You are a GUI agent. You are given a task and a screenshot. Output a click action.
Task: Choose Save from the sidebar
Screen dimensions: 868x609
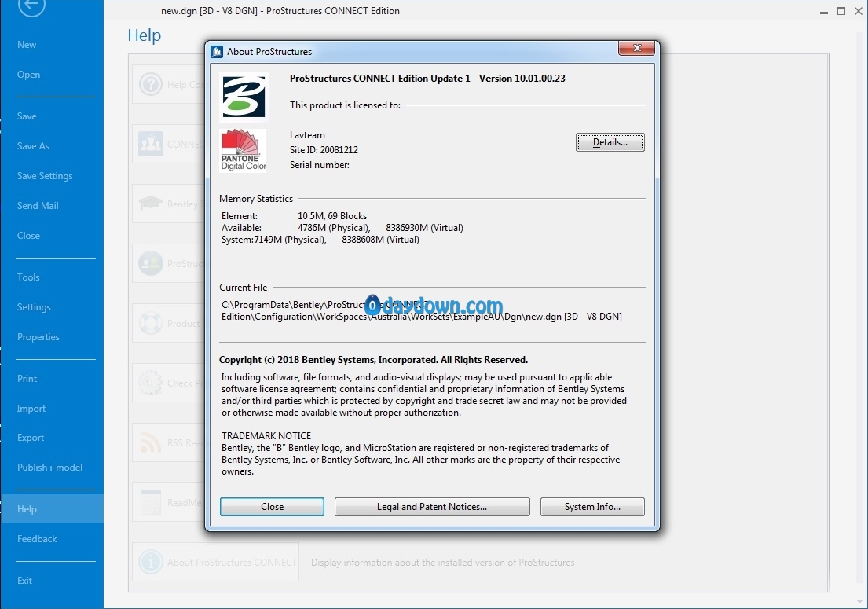(27, 116)
